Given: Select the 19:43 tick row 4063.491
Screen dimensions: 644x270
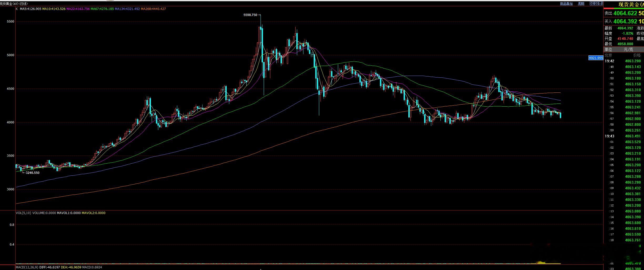Looking at the screenshot, I should [623, 136].
